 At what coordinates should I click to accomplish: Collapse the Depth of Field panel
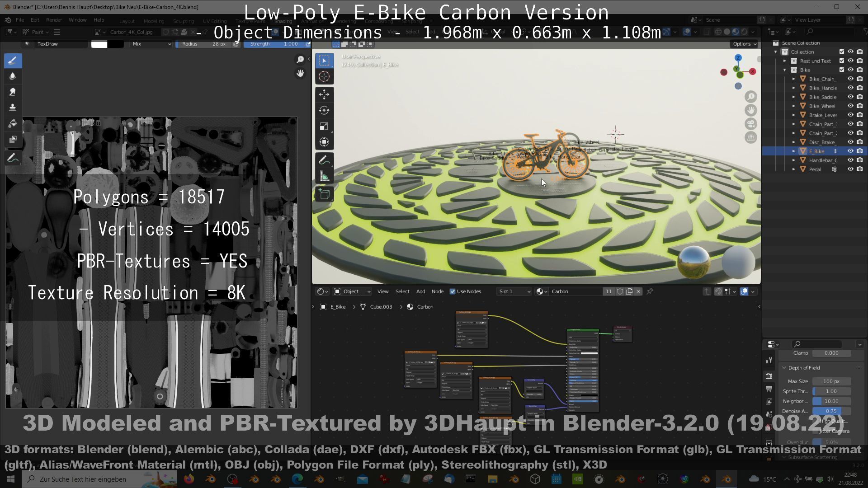pyautogui.click(x=784, y=368)
